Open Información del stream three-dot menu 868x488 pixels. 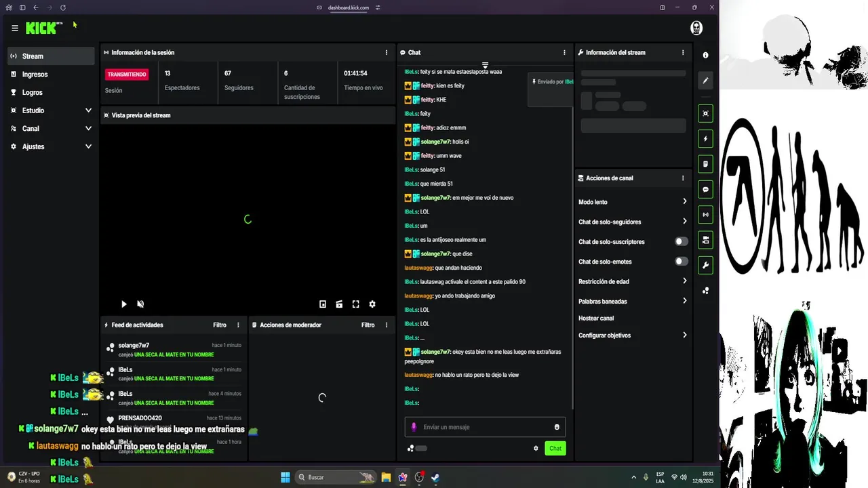point(683,52)
